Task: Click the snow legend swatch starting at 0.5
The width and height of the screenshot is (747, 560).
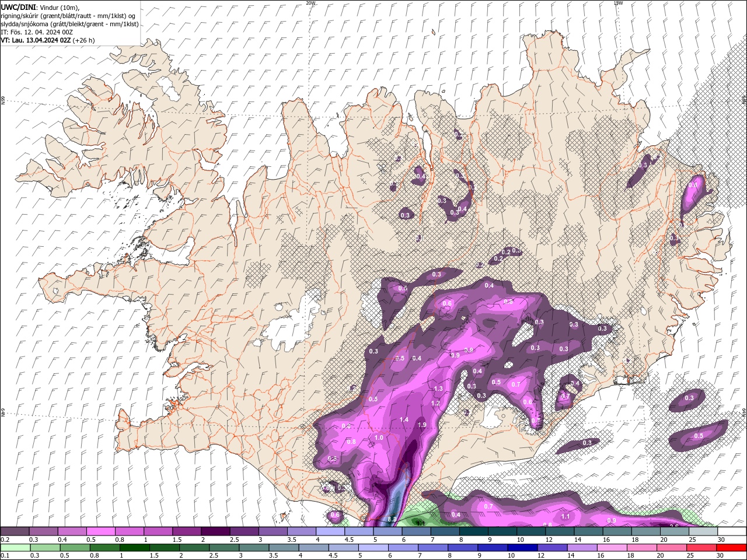Action: tap(100, 531)
